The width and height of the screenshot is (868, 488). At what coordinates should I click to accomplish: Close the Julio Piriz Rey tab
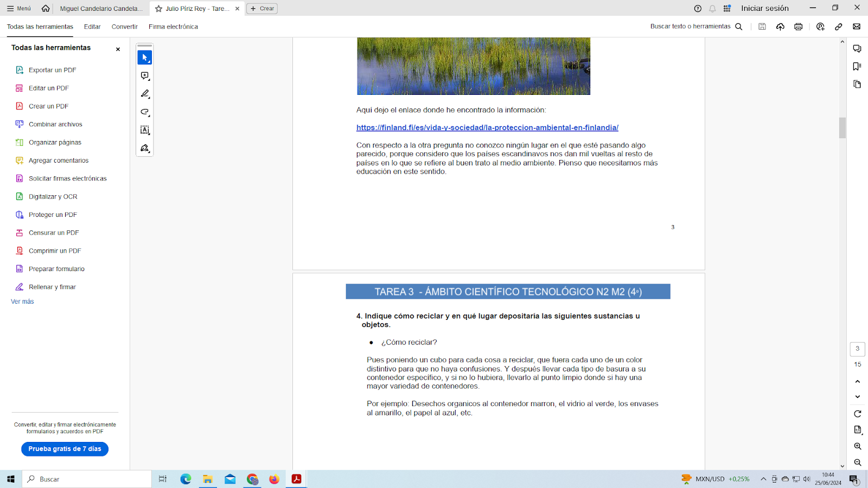point(237,9)
